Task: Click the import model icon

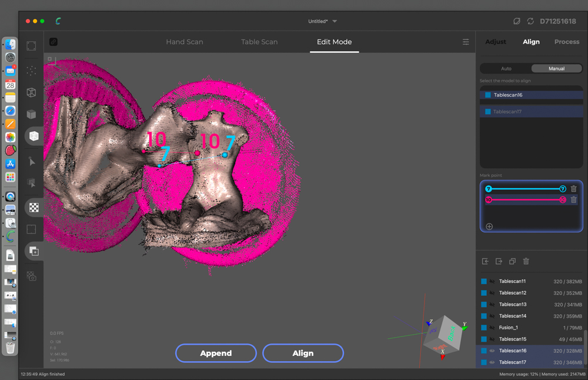Action: coord(485,261)
